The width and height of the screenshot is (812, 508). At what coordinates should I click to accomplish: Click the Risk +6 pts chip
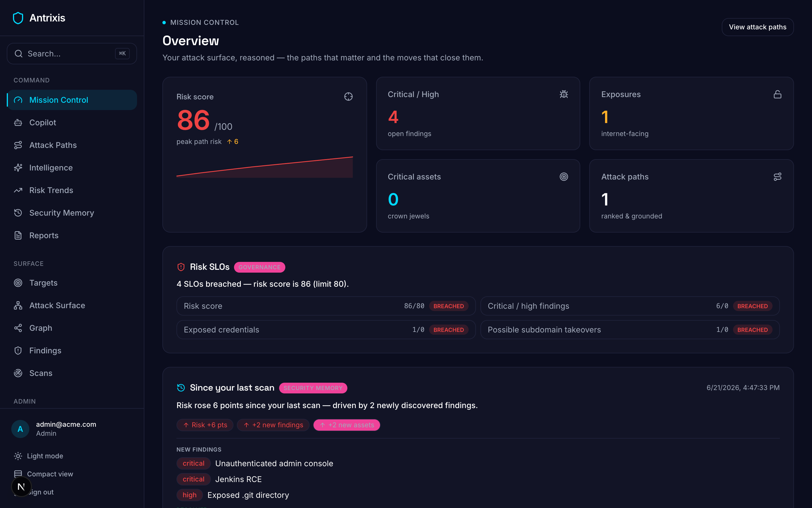205,425
